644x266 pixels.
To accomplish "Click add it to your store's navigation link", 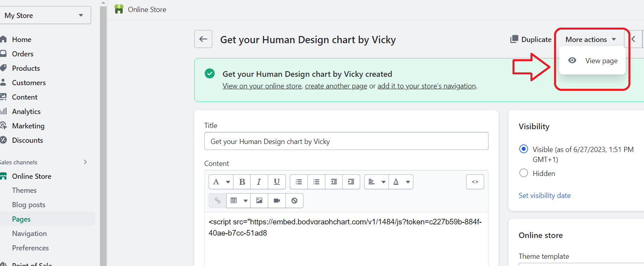I will pos(427,86).
